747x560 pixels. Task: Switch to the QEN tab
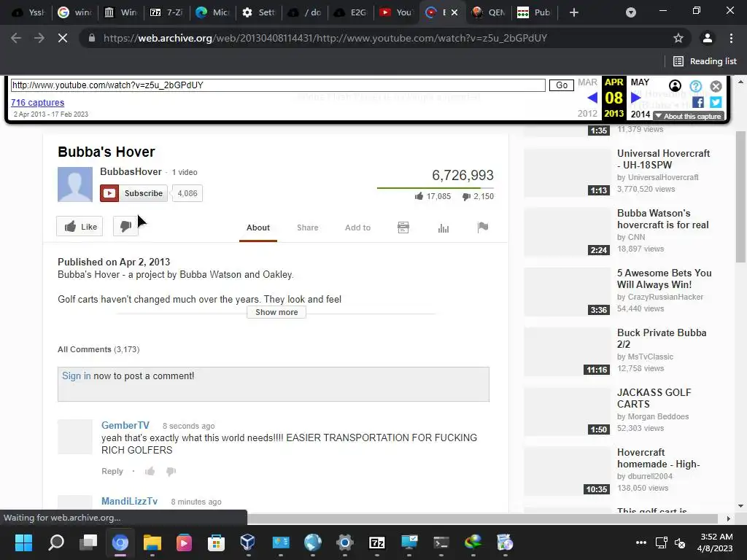489,12
